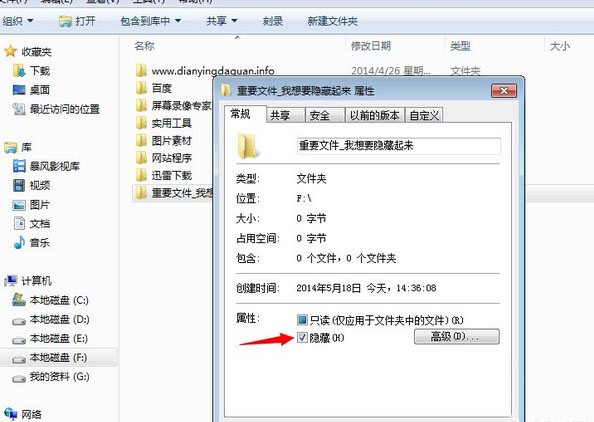
Task: Click the date 2014/4/26 cell
Action: click(x=390, y=70)
